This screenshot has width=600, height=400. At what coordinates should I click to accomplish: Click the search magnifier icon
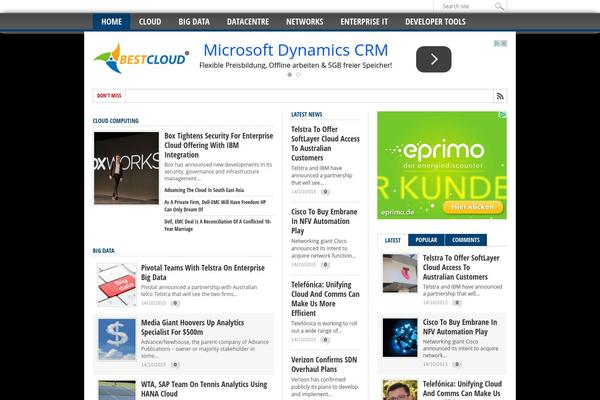499,7
